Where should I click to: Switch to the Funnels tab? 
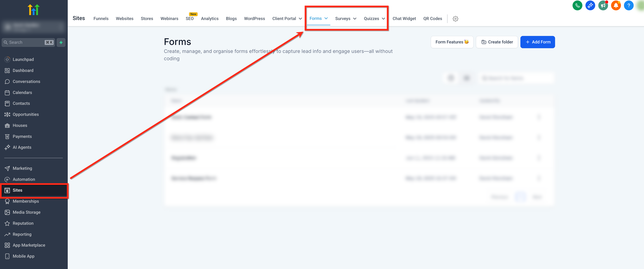(x=101, y=19)
